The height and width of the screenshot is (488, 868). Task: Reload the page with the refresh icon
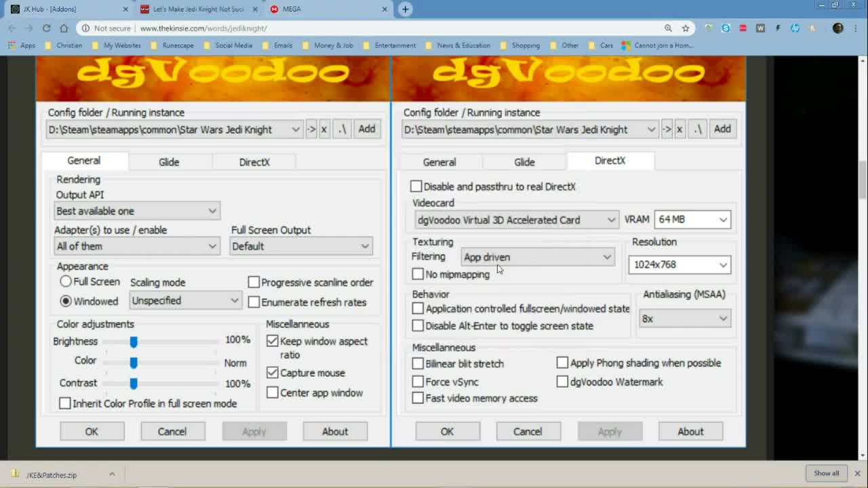pos(46,28)
